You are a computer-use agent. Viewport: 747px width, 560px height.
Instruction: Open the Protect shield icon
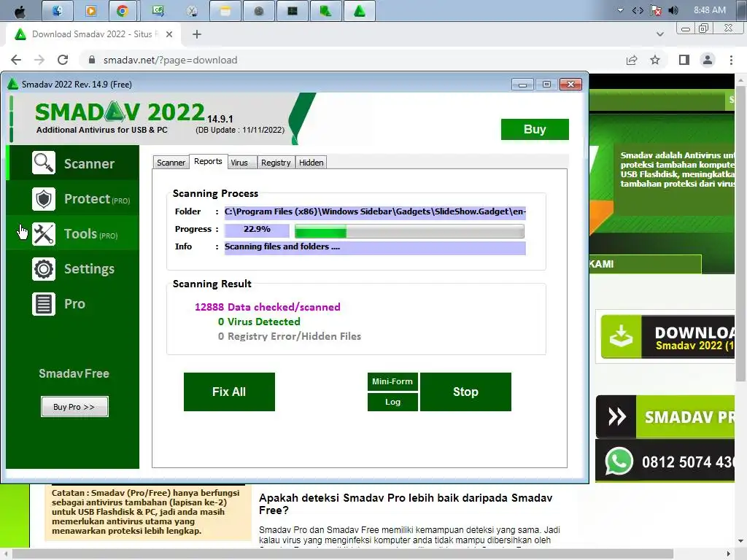click(x=44, y=198)
